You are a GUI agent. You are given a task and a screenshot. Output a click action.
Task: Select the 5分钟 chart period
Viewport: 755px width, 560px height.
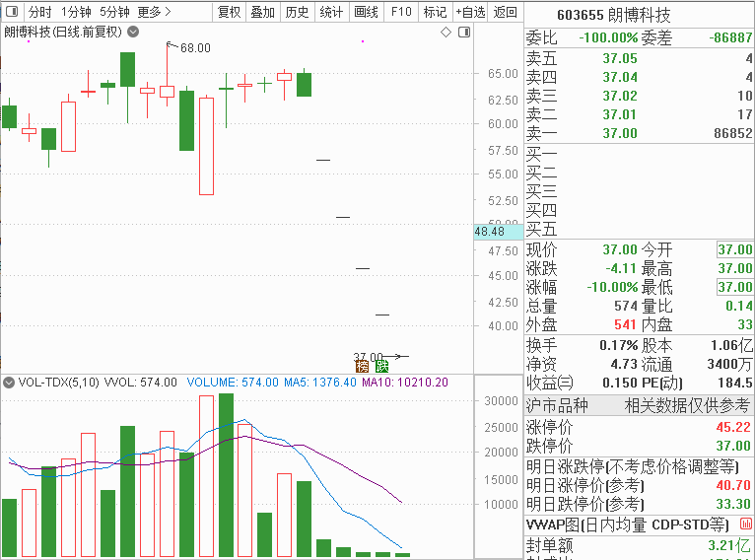(114, 12)
